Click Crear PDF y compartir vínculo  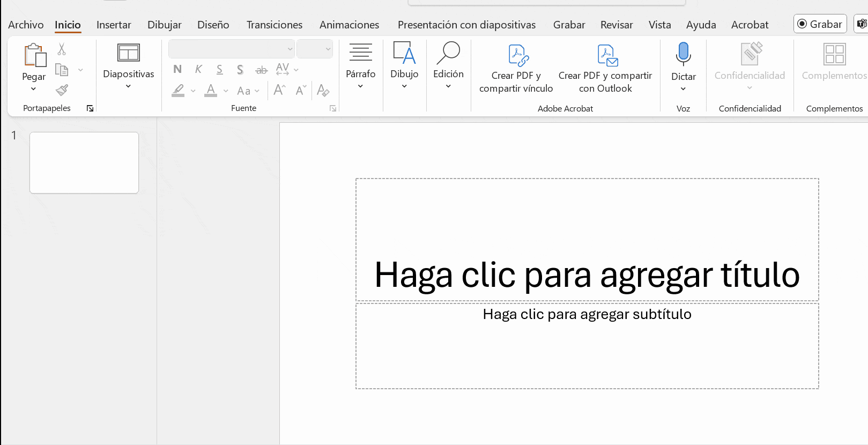point(516,69)
